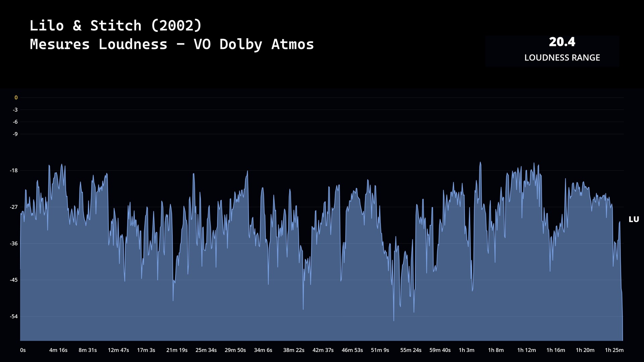
Task: Click the '1h 12m' time label
Action: click(x=527, y=350)
